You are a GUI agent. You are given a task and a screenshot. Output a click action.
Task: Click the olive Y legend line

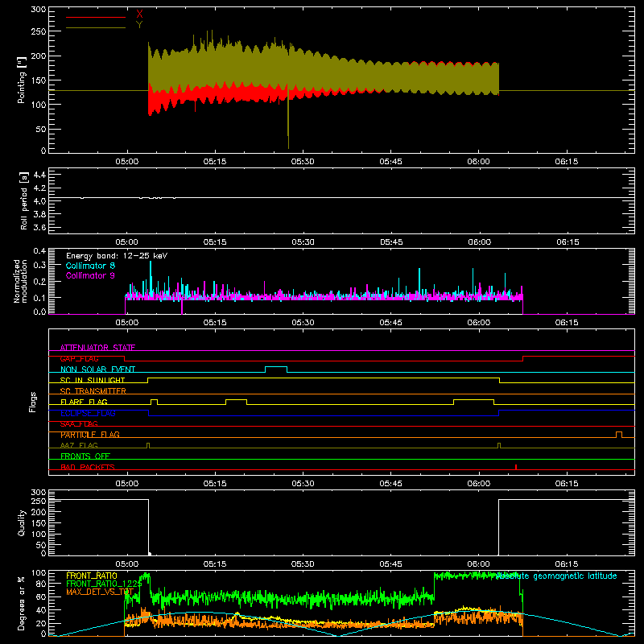point(96,28)
